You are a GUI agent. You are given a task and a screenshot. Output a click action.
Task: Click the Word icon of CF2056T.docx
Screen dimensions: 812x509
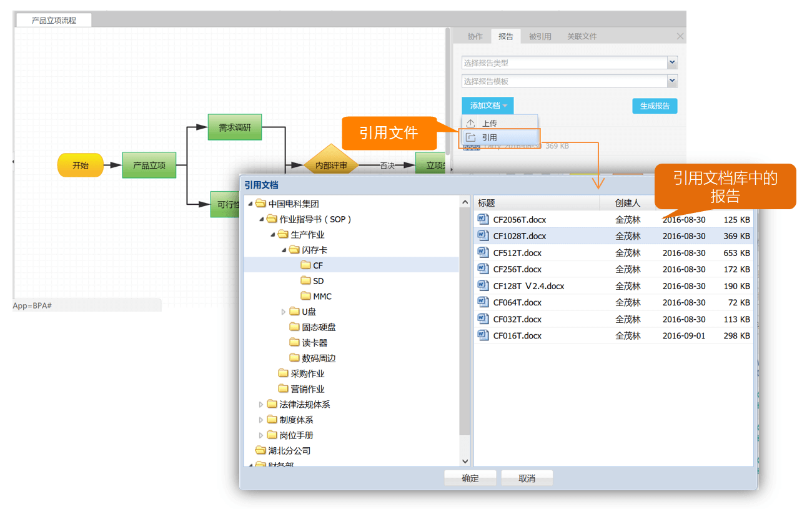point(483,219)
